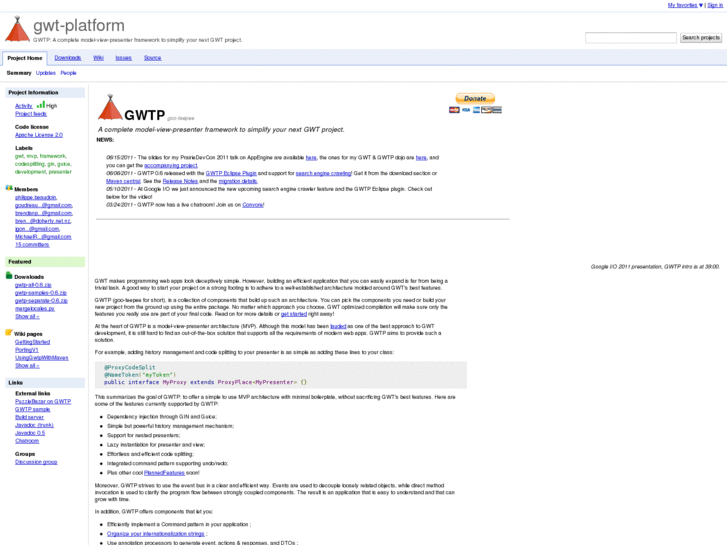Open the Issues tab
Viewport: 727px width, 545px height.
123,58
